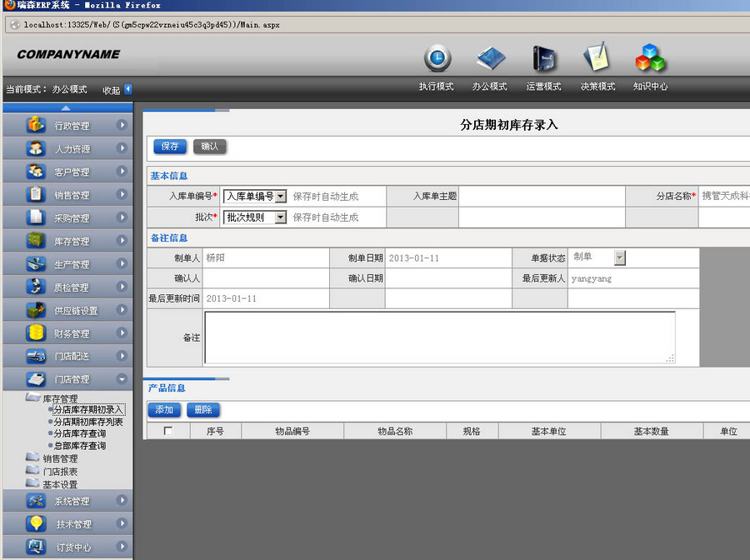Click the 基本设置 tree folder icon
Image resolution: width=750 pixels, height=560 pixels.
click(x=32, y=483)
